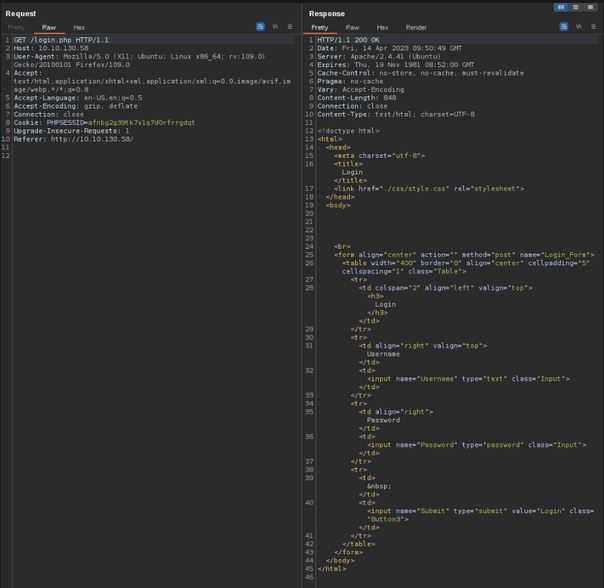Show non-printable characters in Response pane
This screenshot has height=588, width=604.
tap(579, 27)
